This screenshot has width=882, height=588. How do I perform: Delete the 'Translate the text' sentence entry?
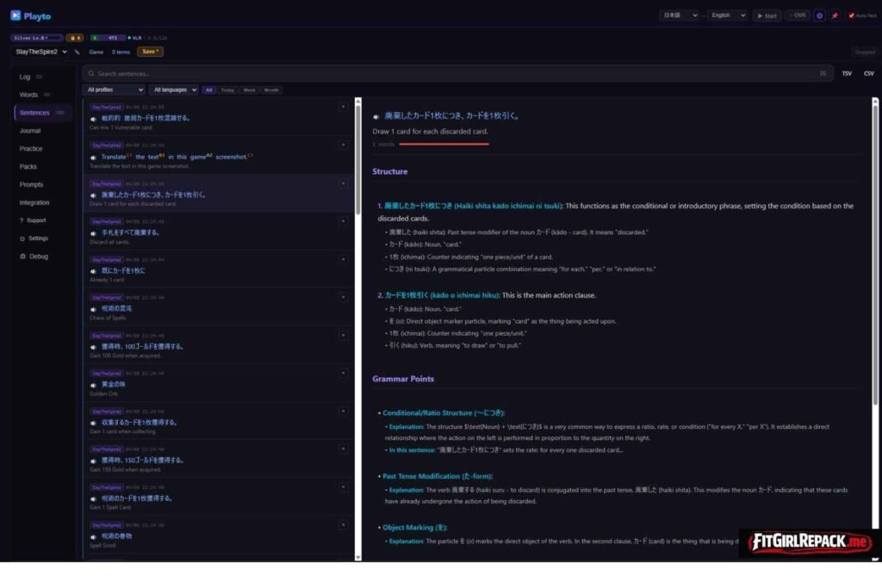coord(343,145)
